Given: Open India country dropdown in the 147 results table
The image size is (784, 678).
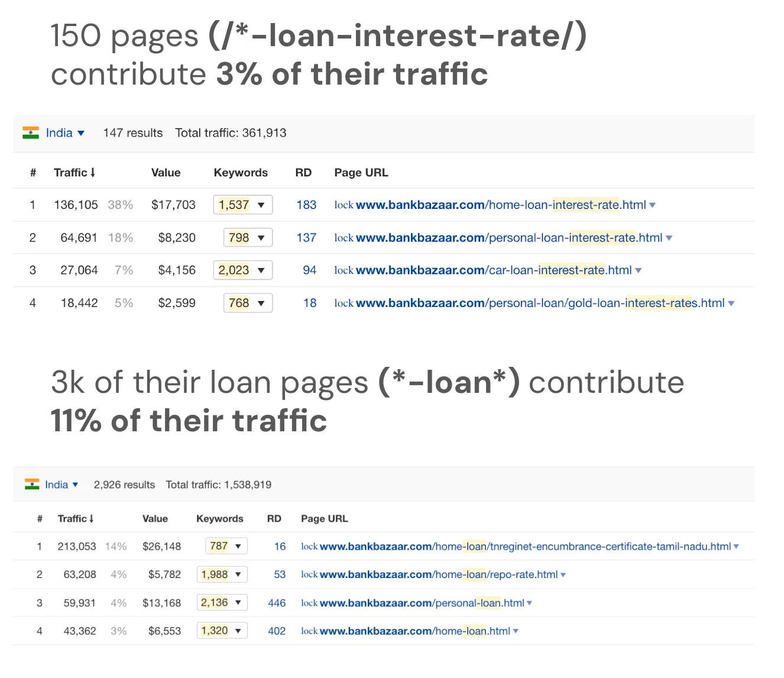Looking at the screenshot, I should pyautogui.click(x=65, y=133).
